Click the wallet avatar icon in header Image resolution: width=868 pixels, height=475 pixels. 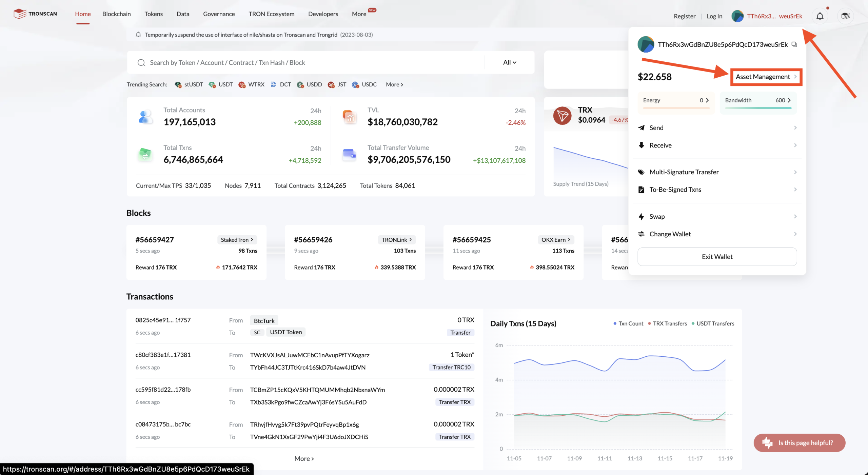pos(737,16)
